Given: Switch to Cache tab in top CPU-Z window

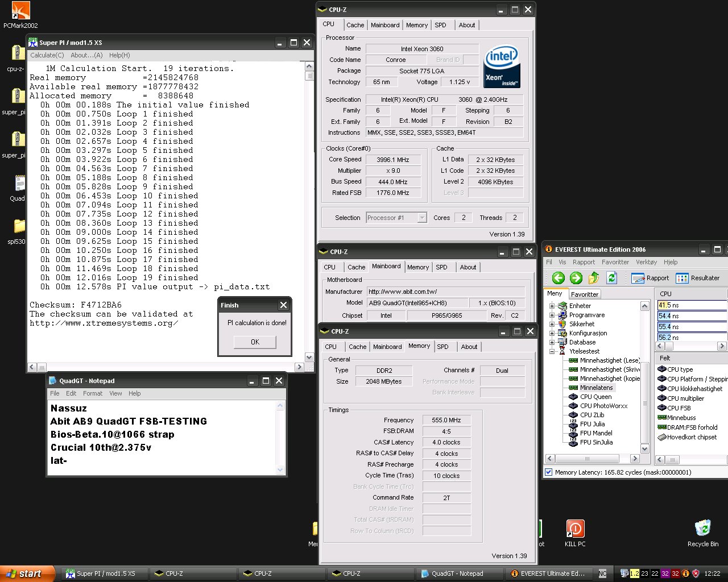Looking at the screenshot, I should [355, 25].
